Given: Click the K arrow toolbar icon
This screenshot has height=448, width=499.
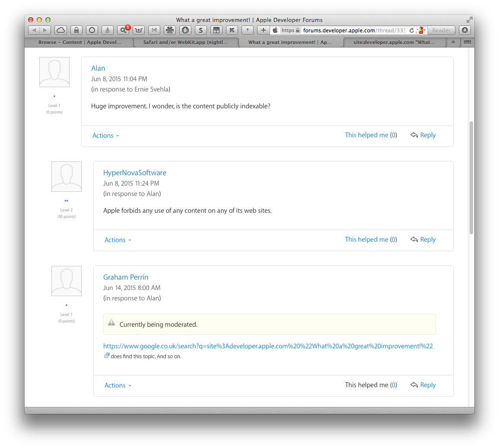Looking at the screenshot, I should click(x=232, y=30).
